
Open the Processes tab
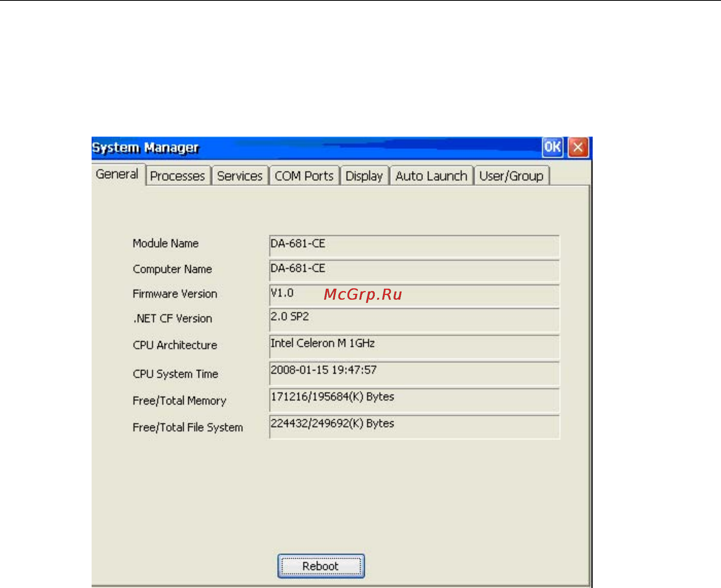pyautogui.click(x=178, y=176)
